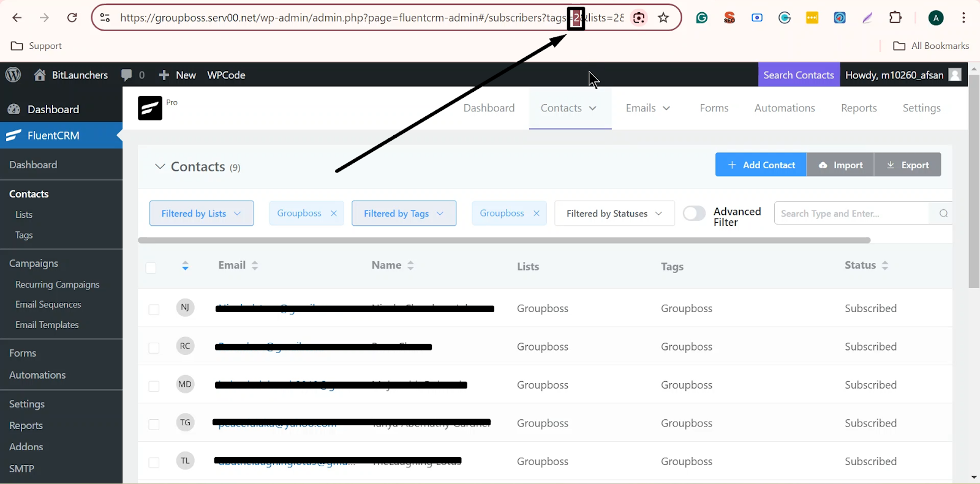This screenshot has height=484, width=980.
Task: Open the Forms tab in FluentCRM nav
Action: point(714,108)
